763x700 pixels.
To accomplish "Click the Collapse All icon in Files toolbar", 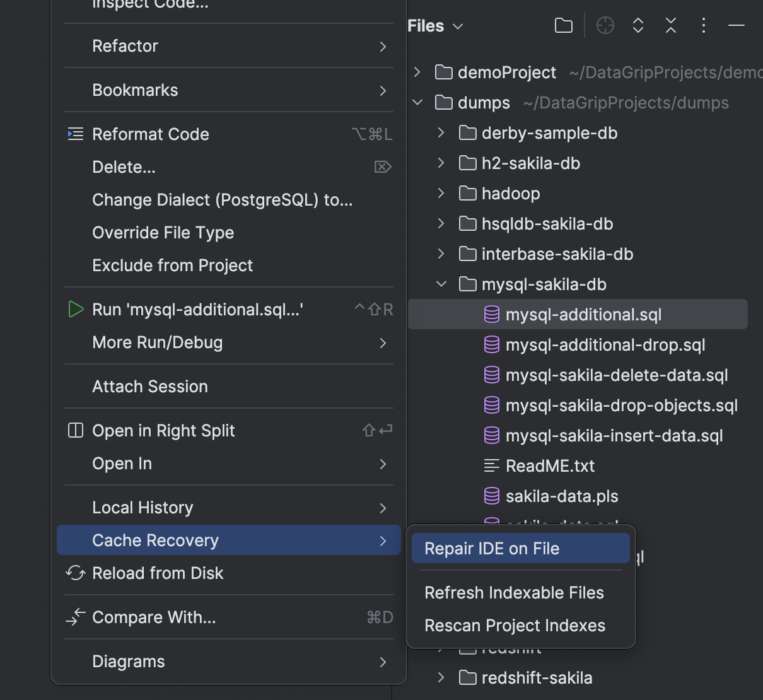I will [670, 26].
